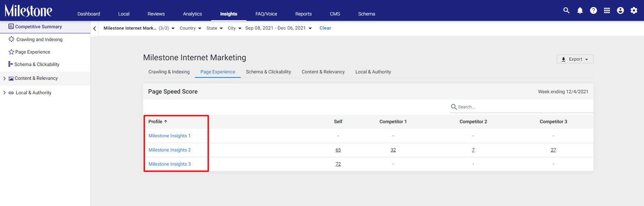Switch to Schema & Clickability tab
Screen dimensions: 644x206
coord(268,72)
